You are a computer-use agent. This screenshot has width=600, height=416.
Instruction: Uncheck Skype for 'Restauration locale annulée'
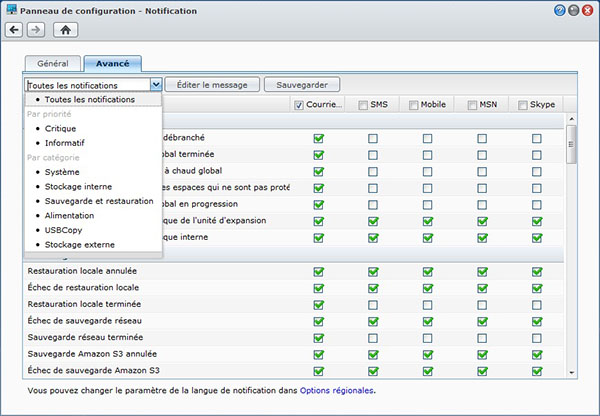click(537, 272)
